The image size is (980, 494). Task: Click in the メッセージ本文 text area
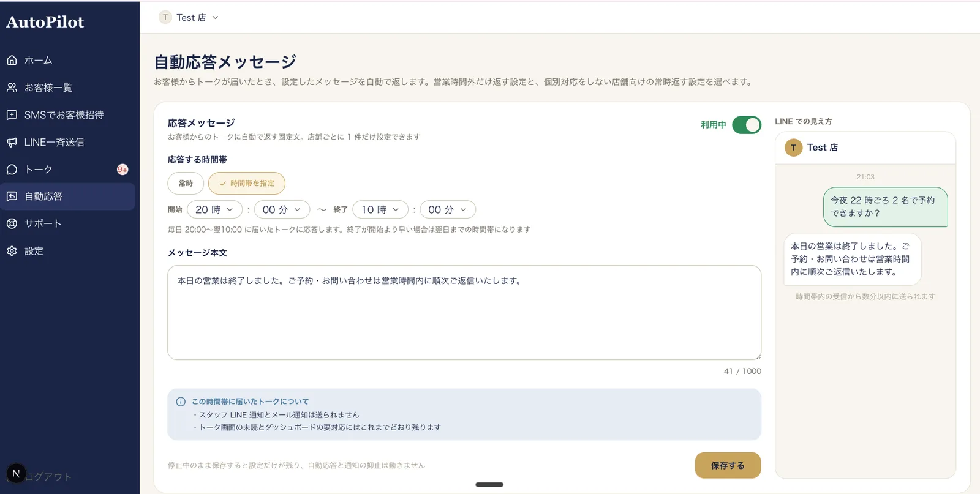pyautogui.click(x=464, y=312)
